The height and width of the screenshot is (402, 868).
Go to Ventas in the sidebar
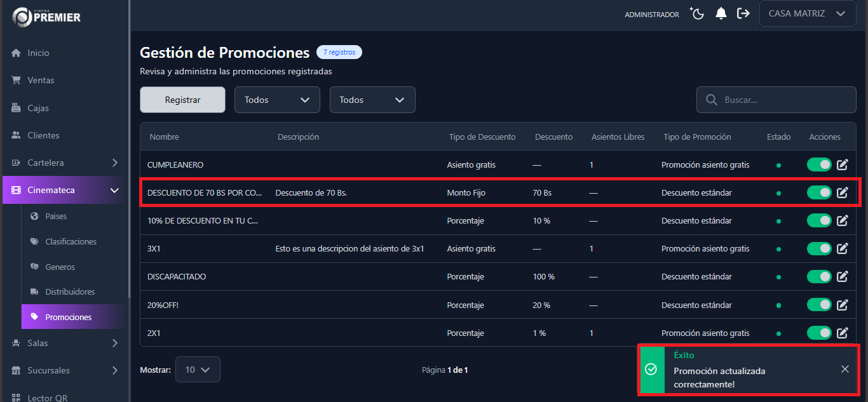pyautogui.click(x=41, y=80)
